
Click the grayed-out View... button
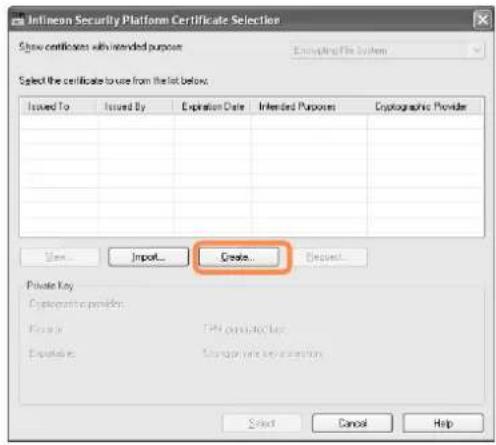point(60,257)
